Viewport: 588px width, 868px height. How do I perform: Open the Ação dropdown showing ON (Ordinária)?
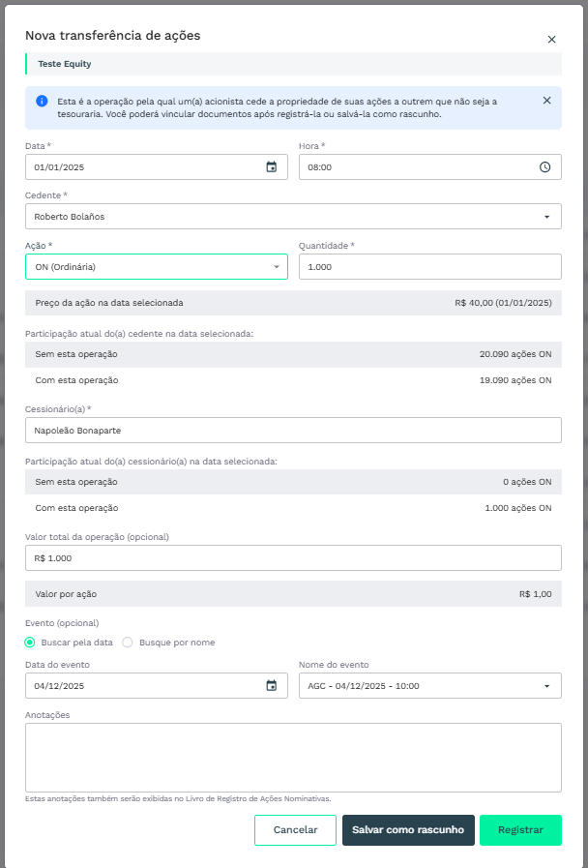click(156, 267)
